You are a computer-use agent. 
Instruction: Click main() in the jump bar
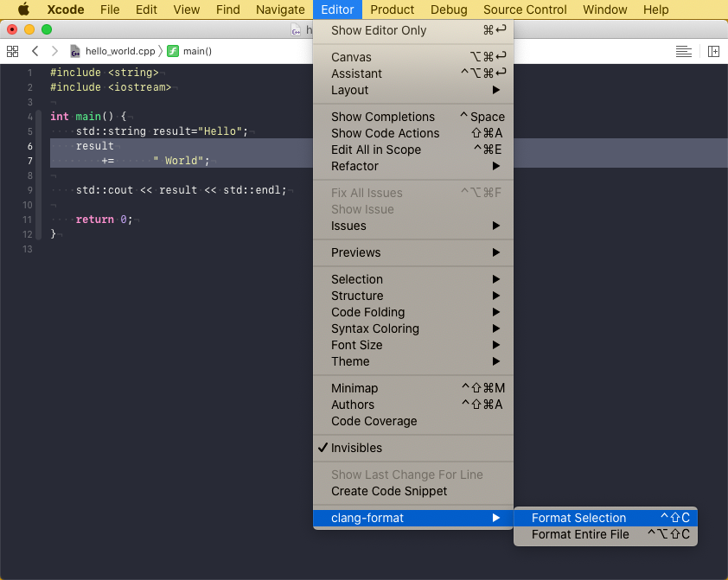tap(197, 51)
